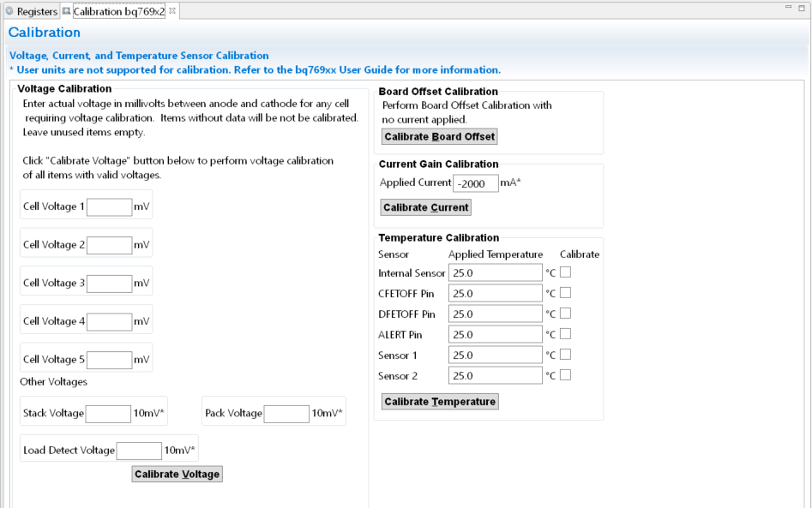Maximize the Calibration editor view

(x=800, y=6)
